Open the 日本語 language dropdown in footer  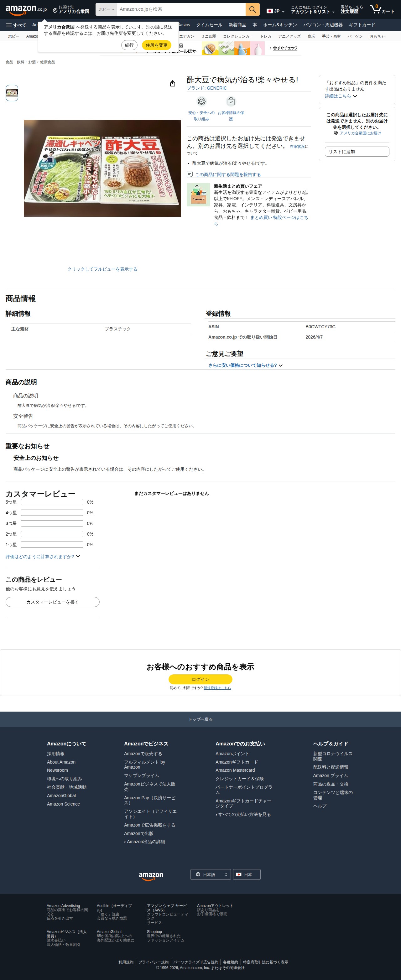click(x=211, y=875)
